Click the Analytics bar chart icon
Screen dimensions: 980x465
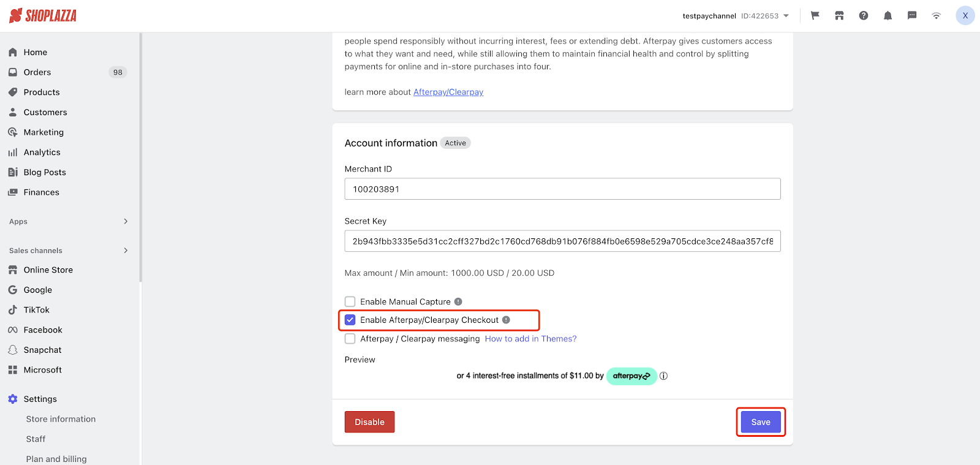point(13,153)
